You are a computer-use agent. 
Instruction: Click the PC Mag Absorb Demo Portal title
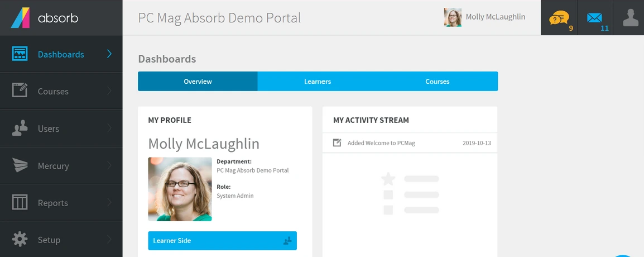click(219, 18)
